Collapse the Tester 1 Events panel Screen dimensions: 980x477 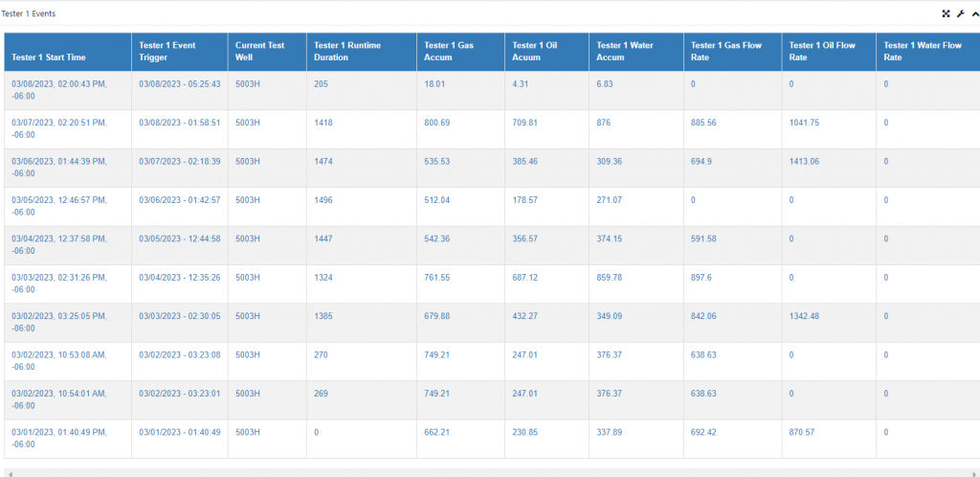975,13
